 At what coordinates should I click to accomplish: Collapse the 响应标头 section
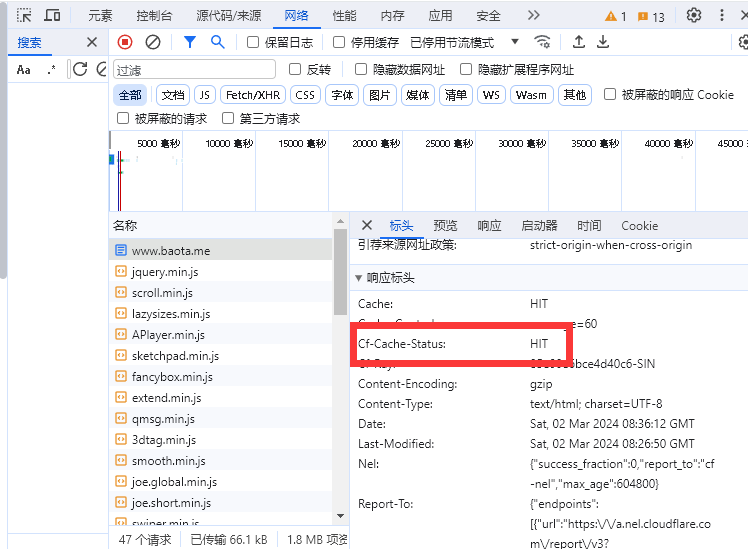point(360,278)
